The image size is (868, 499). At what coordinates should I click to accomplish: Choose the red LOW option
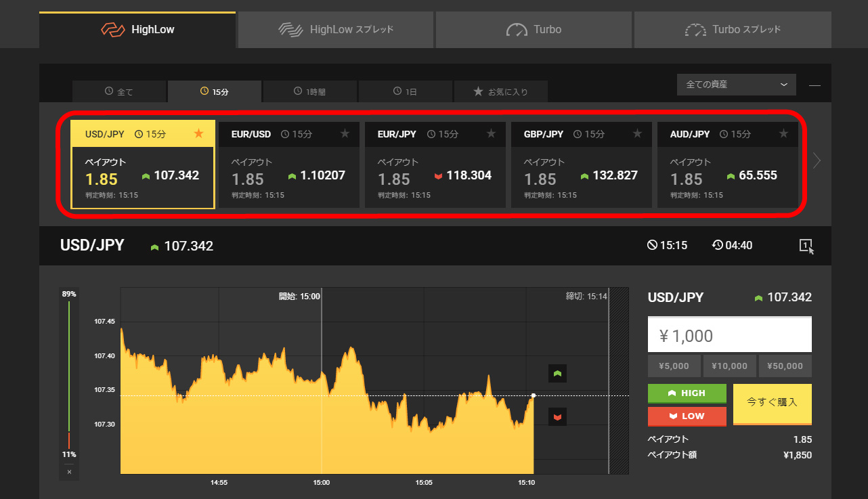[687, 416]
